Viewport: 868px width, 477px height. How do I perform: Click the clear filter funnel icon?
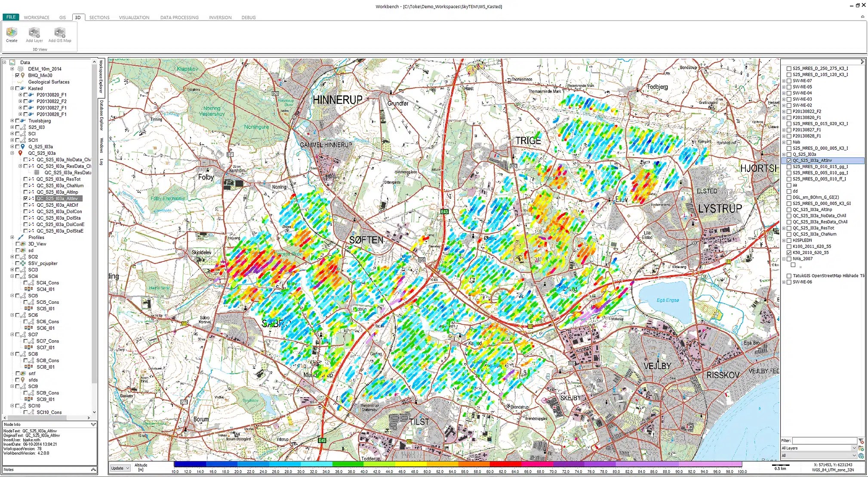click(861, 441)
